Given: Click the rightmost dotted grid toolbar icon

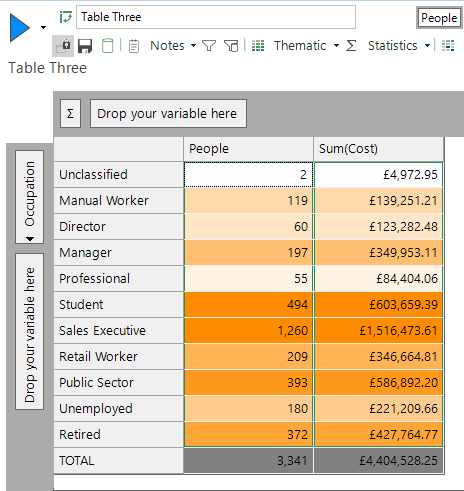Looking at the screenshot, I should pyautogui.click(x=448, y=46).
